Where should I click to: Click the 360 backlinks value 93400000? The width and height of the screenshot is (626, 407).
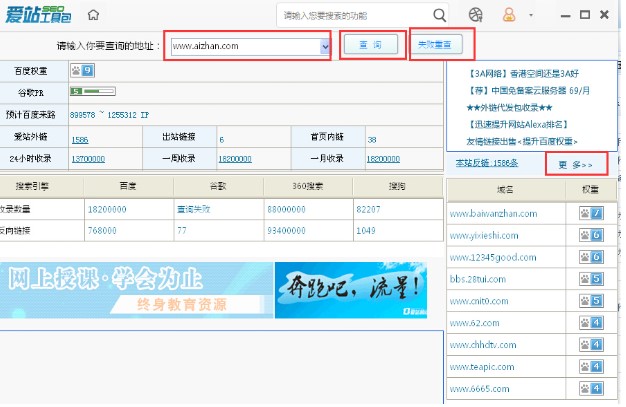(286, 230)
